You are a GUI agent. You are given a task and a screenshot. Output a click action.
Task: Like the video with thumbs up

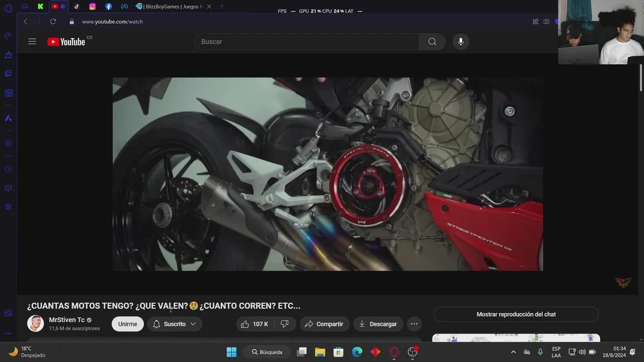pyautogui.click(x=255, y=324)
